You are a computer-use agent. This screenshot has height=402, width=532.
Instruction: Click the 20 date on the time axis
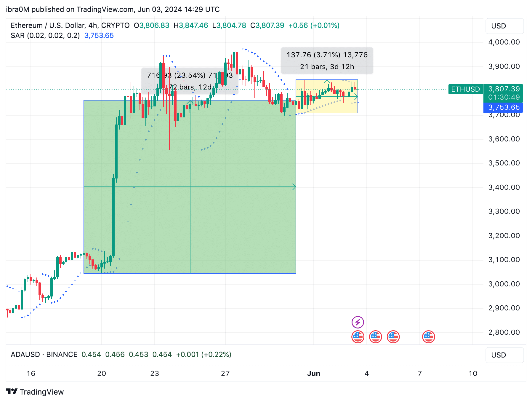[102, 374]
